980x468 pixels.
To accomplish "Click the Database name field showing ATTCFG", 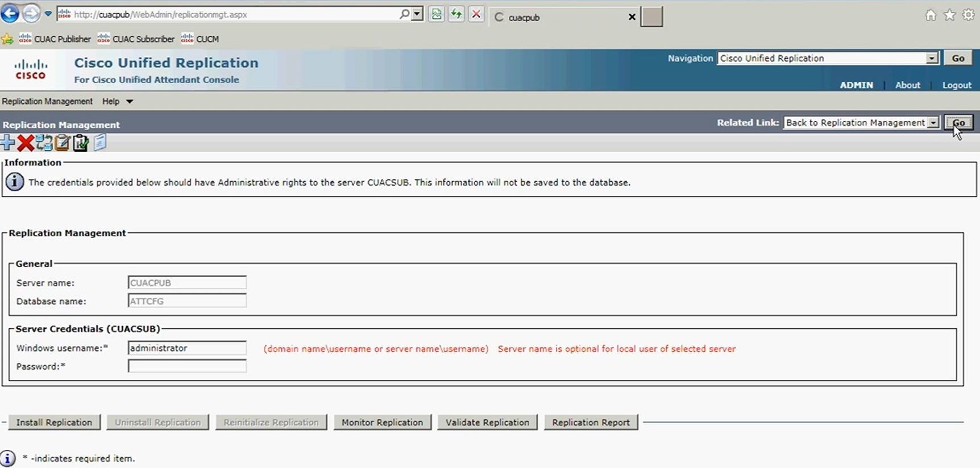I will [x=187, y=301].
